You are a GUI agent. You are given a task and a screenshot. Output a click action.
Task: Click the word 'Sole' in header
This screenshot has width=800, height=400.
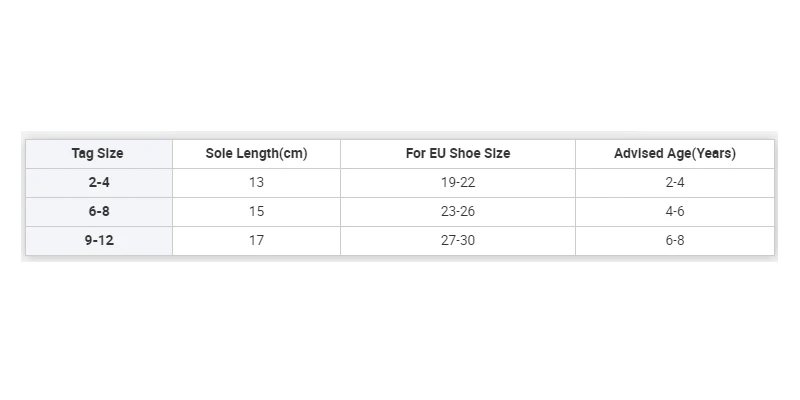click(220, 153)
